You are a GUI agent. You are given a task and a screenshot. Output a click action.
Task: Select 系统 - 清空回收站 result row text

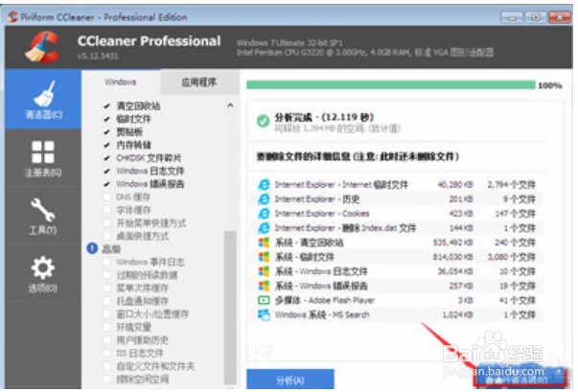click(x=309, y=242)
